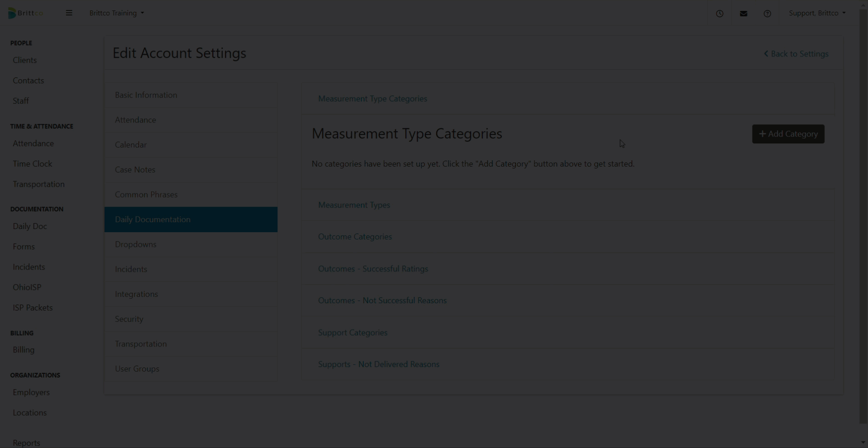868x448 pixels.
Task: Open the Security settings tab
Action: click(129, 319)
